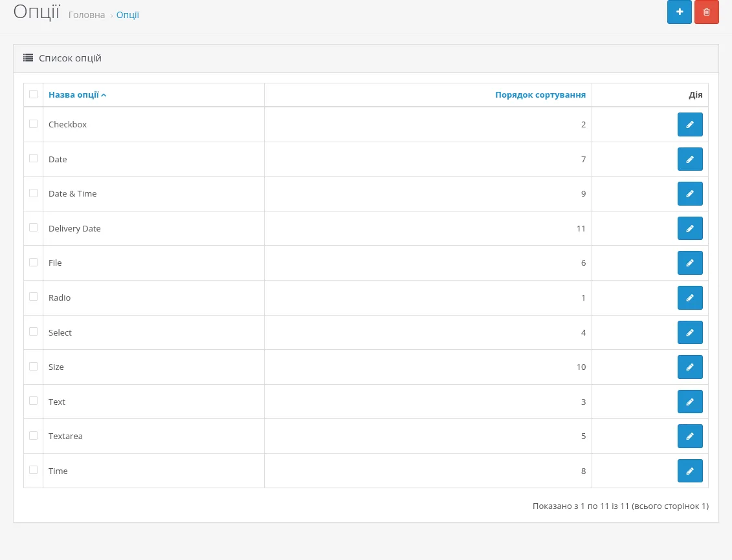Edit the Date & Time option
The height and width of the screenshot is (560, 732).
690,194
